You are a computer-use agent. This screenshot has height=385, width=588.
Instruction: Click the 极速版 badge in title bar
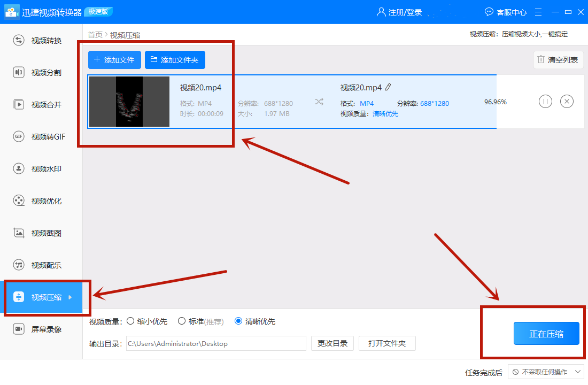98,12
